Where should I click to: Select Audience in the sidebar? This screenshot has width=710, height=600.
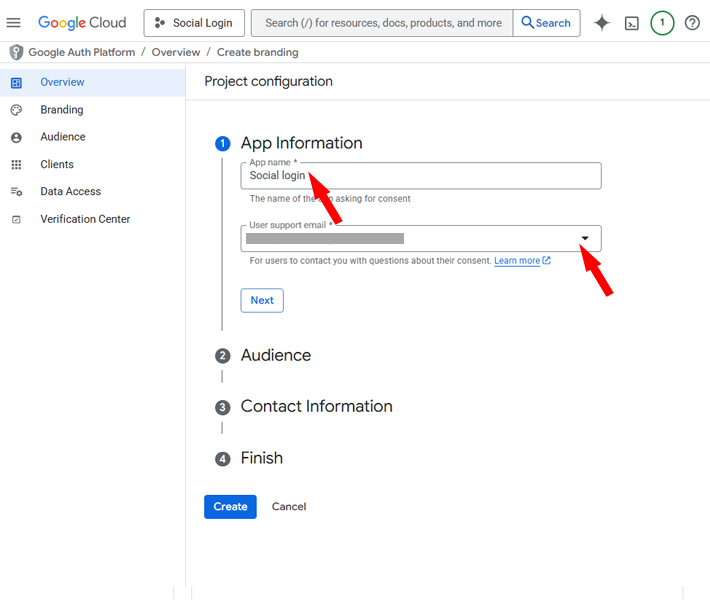coord(92,137)
